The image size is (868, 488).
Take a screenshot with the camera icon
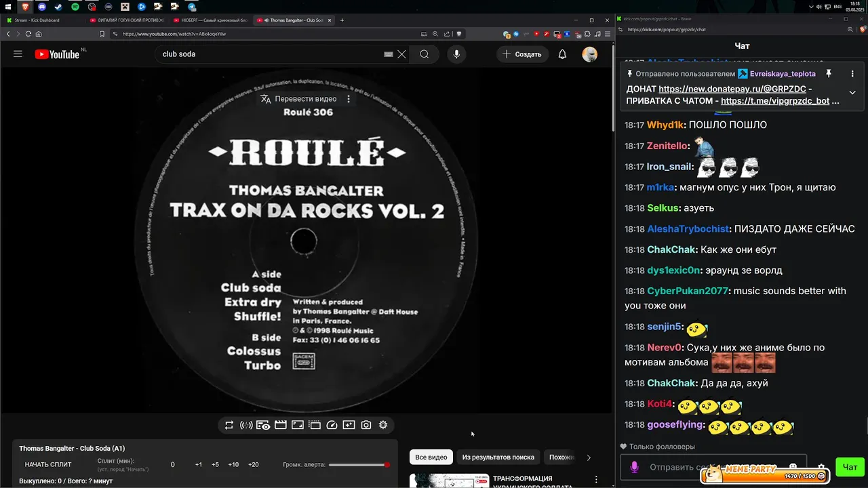[366, 425]
